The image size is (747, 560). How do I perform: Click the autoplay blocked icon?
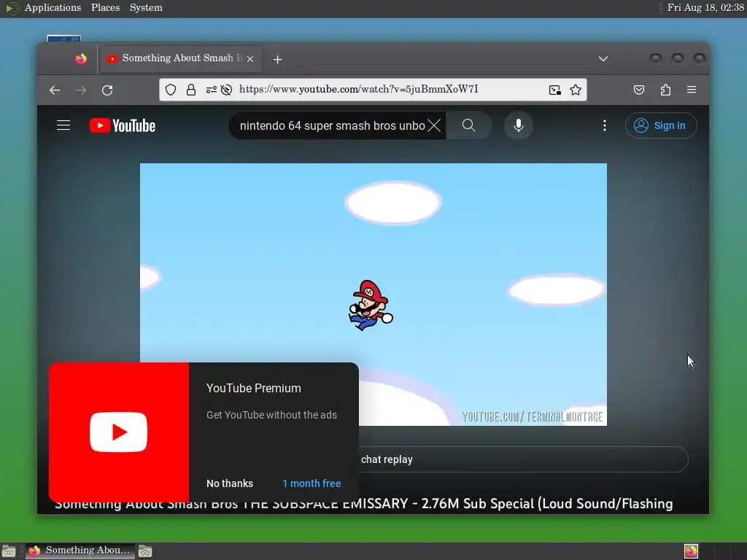pos(226,90)
